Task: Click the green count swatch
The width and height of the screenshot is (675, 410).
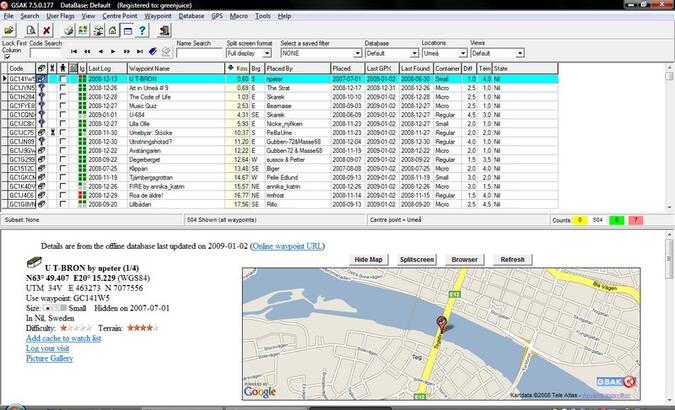Action: click(616, 220)
